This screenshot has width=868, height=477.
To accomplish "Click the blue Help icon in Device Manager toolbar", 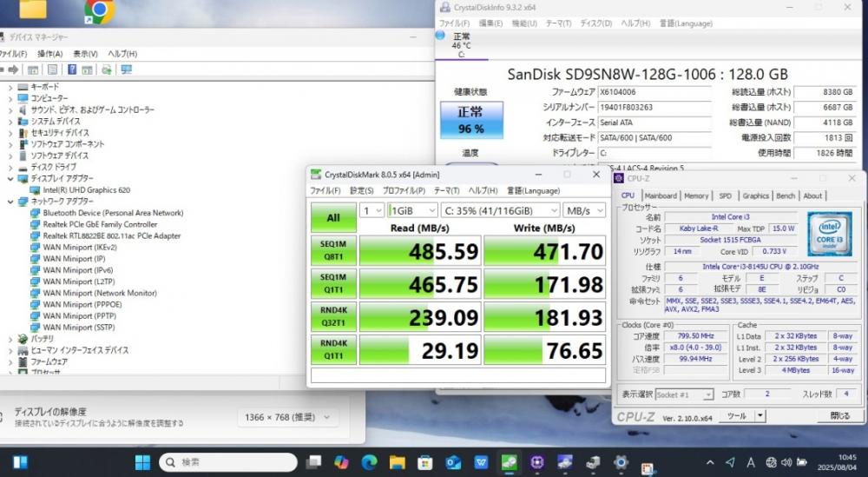I will [x=72, y=70].
